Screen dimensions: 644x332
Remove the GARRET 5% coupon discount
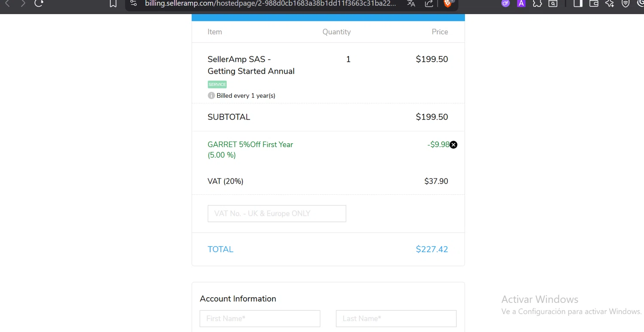pos(453,145)
